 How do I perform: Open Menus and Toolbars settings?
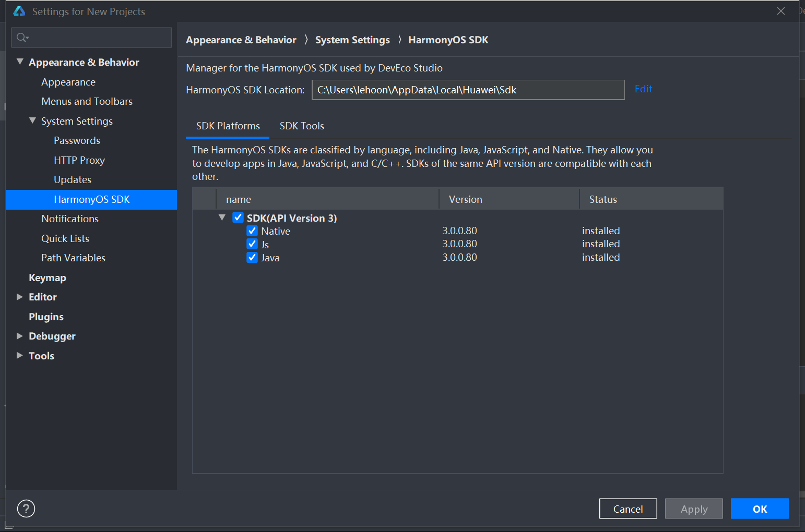point(87,101)
